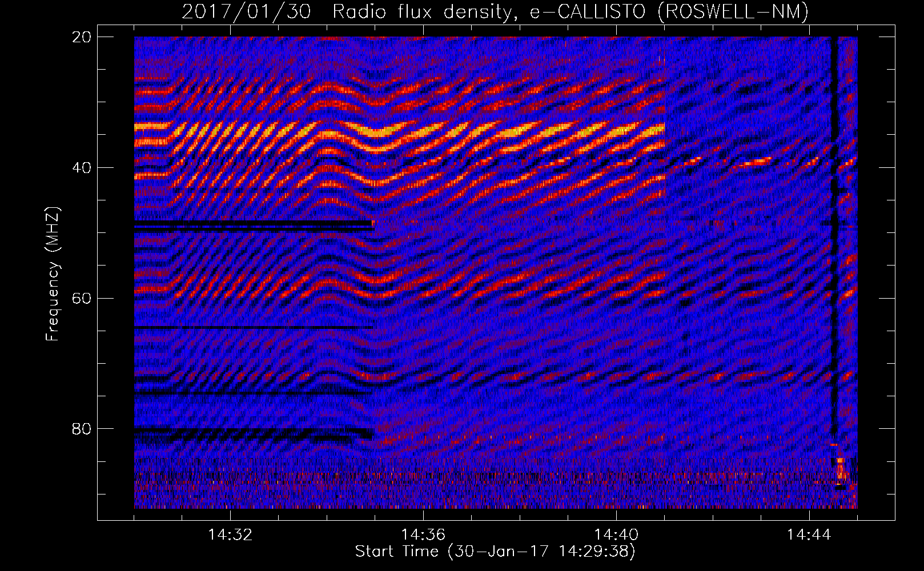The height and width of the screenshot is (571, 924).
Task: Click the frequency tick label 80
Action: [82, 429]
